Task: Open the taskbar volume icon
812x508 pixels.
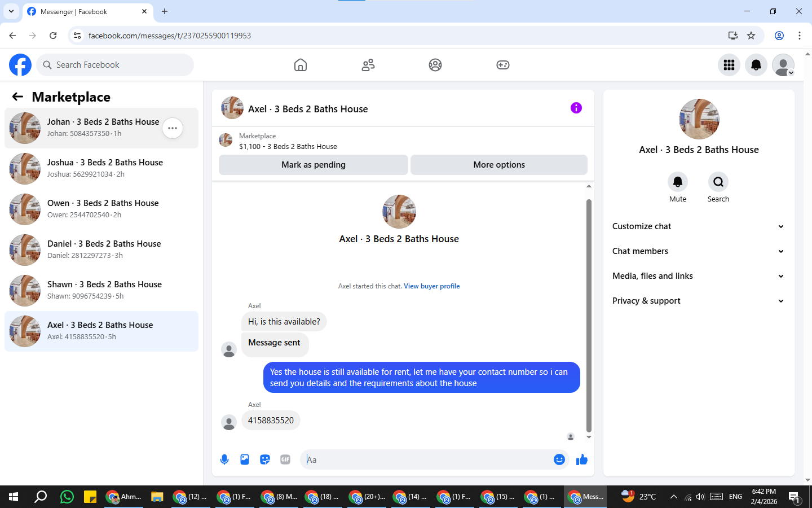Action: pyautogui.click(x=700, y=497)
